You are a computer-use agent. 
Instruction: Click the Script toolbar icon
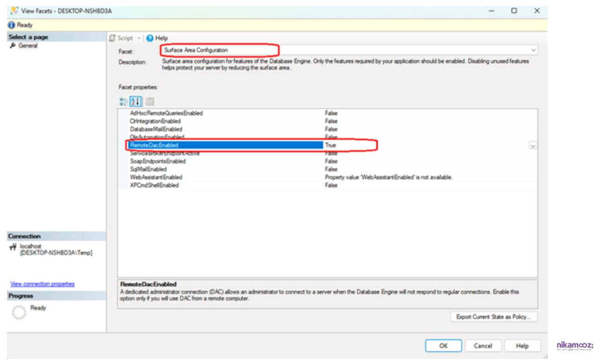(112, 38)
